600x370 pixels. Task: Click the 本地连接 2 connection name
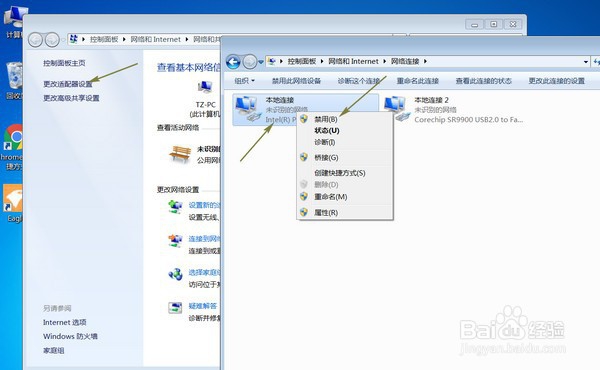[431, 100]
